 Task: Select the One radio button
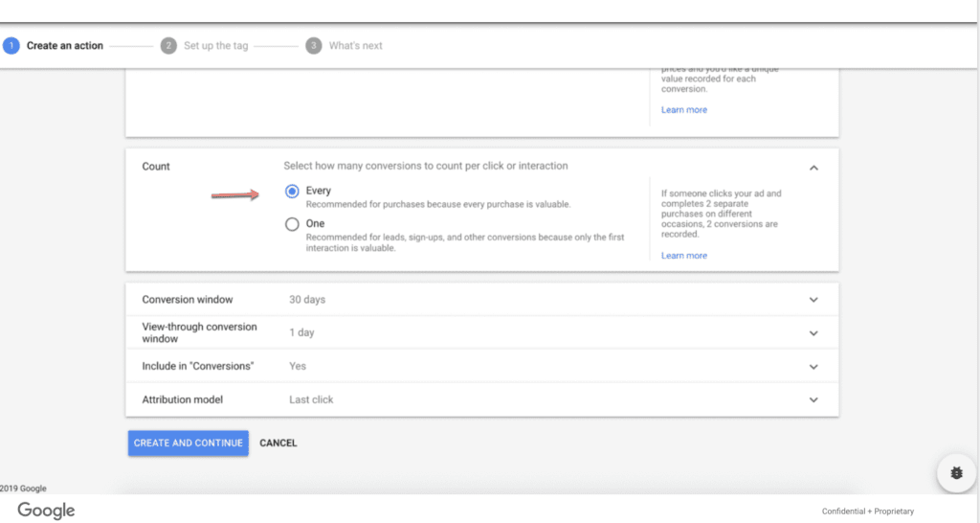[x=292, y=224]
